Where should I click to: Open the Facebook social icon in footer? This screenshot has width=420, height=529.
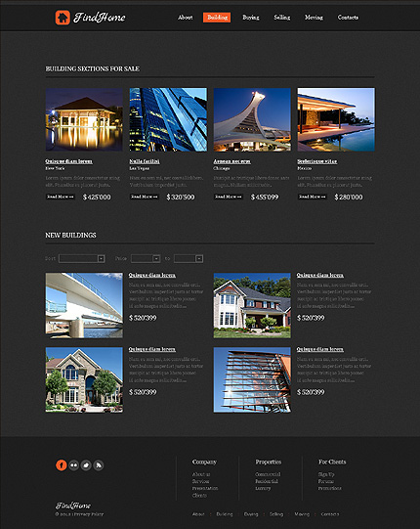point(62,465)
